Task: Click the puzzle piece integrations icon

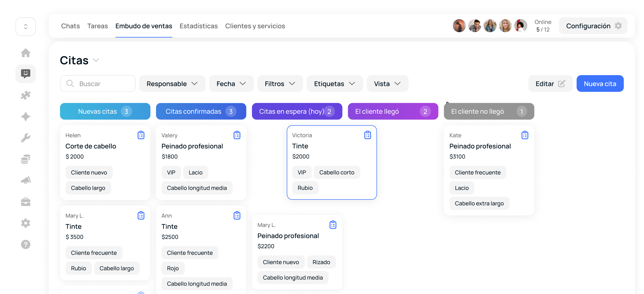Action: coord(25,95)
